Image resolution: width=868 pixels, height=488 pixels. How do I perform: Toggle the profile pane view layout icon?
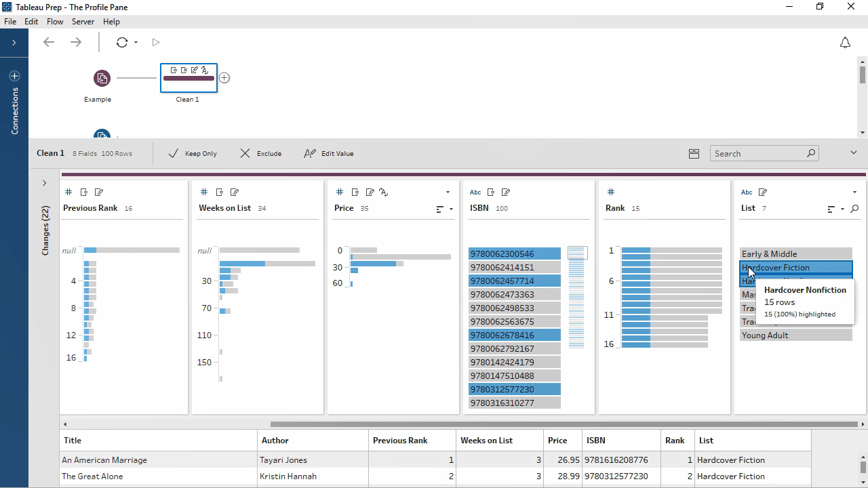(694, 154)
